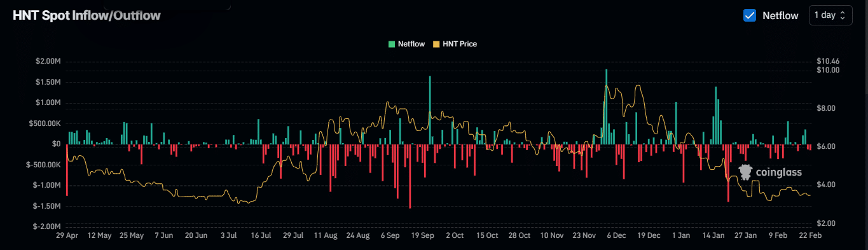Click the 10 Nov date label
Screen dimensions: 868x250
(552, 235)
